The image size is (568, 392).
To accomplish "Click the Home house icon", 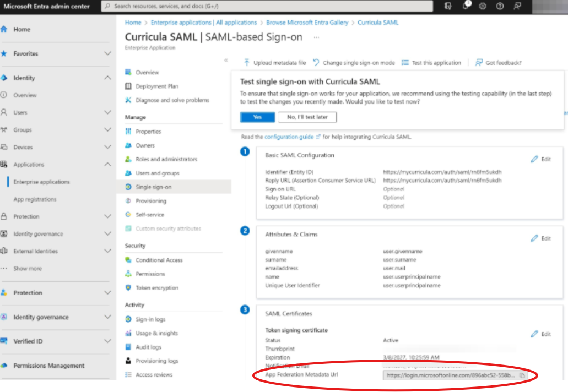I will point(4,29).
